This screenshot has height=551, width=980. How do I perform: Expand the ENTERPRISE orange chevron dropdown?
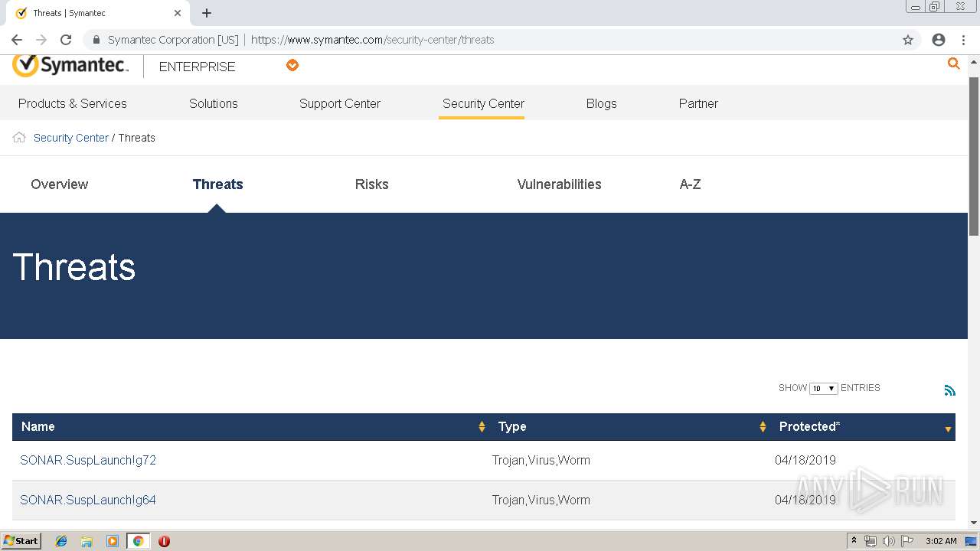click(292, 66)
